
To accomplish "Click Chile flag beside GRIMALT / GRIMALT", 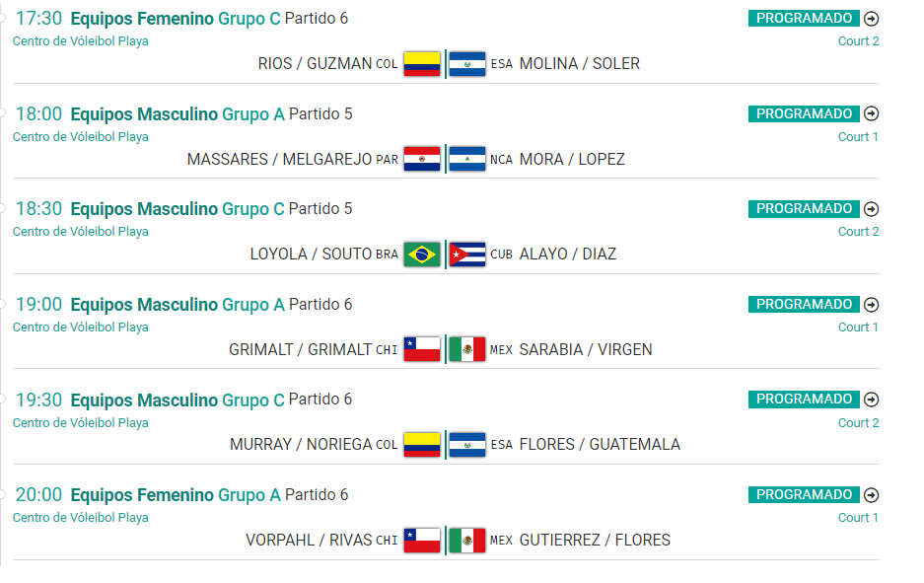I will tap(422, 349).
